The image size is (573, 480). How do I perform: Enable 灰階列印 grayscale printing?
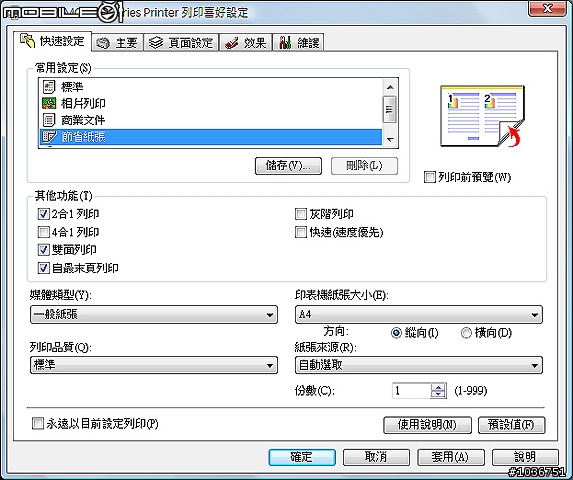[x=301, y=214]
